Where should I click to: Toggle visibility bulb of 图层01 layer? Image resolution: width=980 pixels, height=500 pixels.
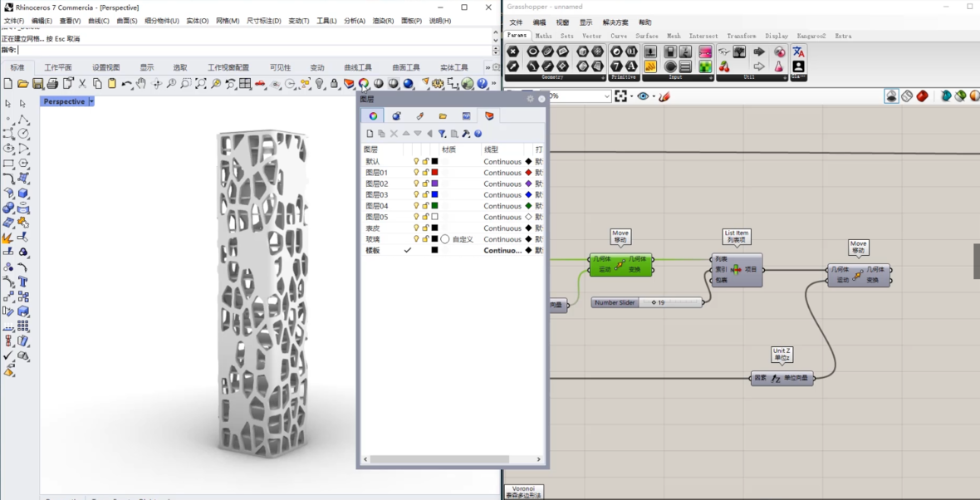416,173
